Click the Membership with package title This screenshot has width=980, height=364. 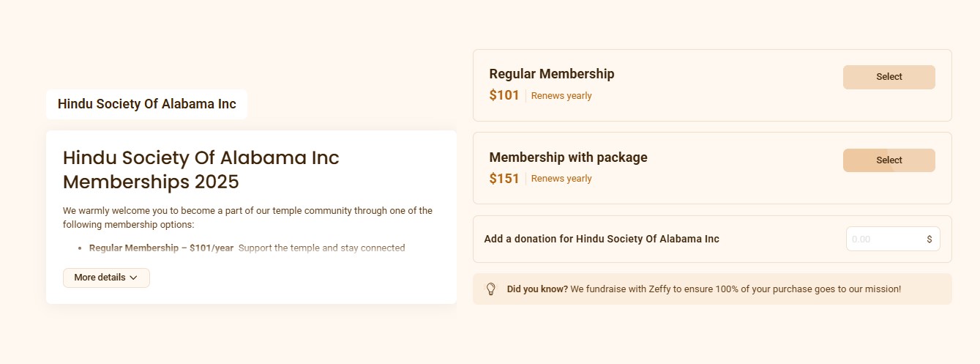tap(568, 157)
